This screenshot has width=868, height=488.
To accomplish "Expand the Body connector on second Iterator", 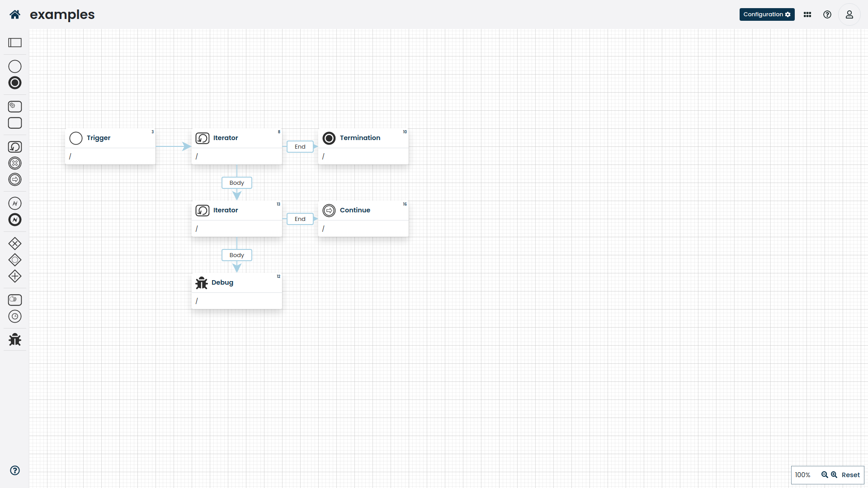I will 237,255.
